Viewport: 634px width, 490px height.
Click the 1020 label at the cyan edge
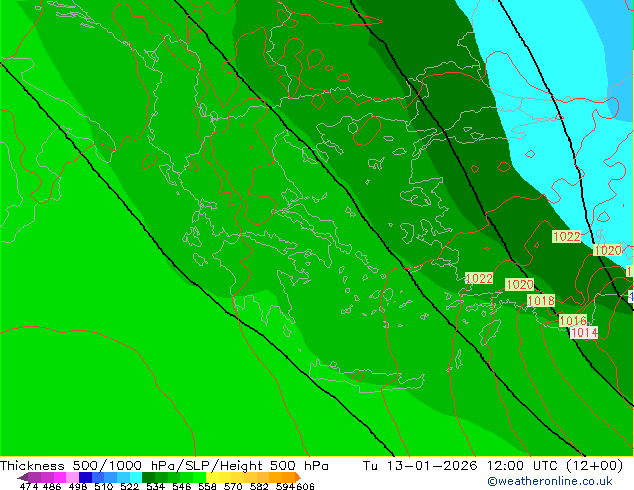(x=607, y=250)
